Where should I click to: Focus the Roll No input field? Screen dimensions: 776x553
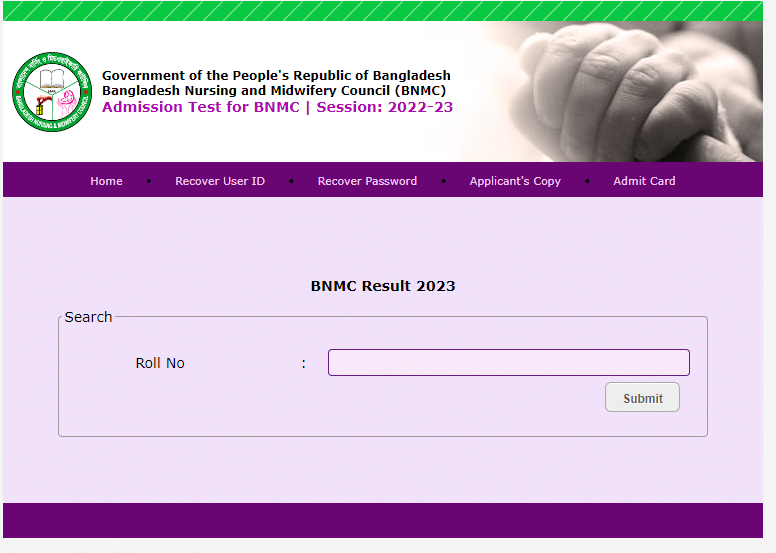(509, 362)
